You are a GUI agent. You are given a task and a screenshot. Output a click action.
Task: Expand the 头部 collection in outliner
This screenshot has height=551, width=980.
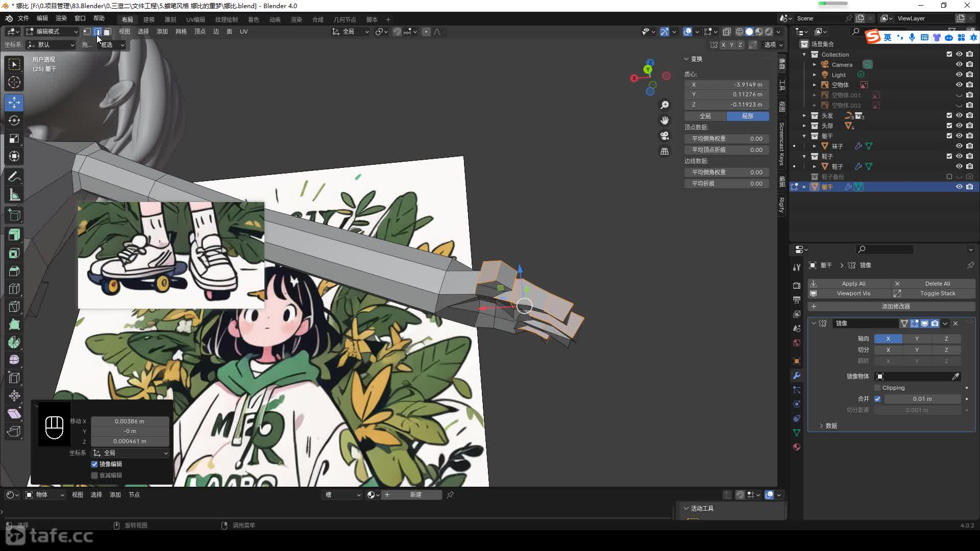(x=804, y=126)
